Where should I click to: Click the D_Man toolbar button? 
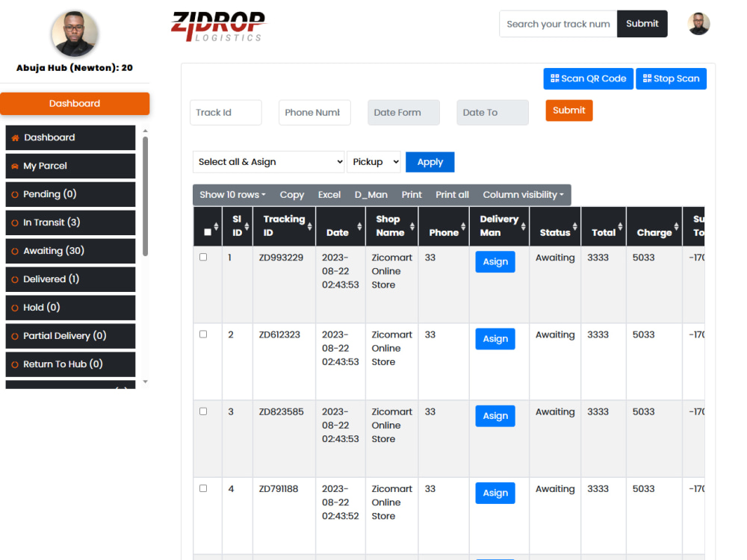click(371, 195)
